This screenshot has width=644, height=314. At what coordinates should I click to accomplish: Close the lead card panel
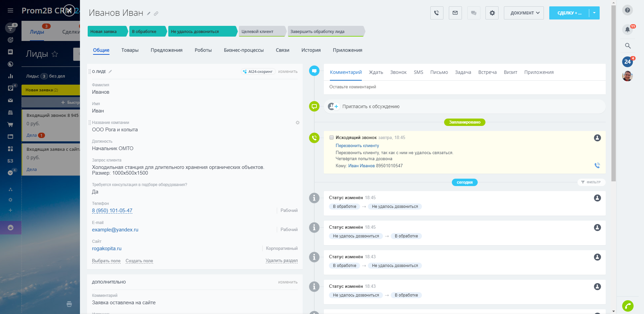point(69,10)
